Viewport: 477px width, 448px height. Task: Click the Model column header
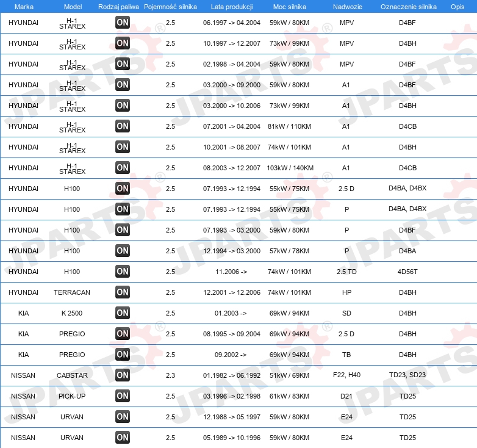tap(73, 7)
